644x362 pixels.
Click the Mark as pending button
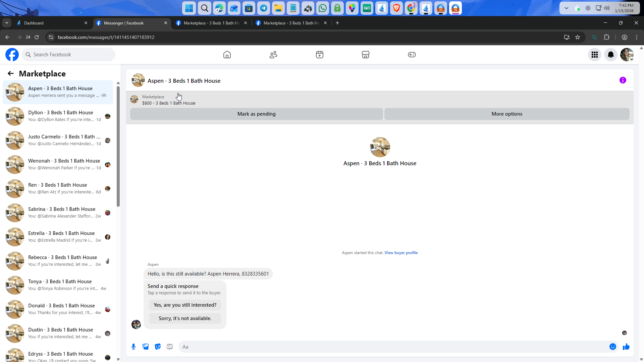256,114
